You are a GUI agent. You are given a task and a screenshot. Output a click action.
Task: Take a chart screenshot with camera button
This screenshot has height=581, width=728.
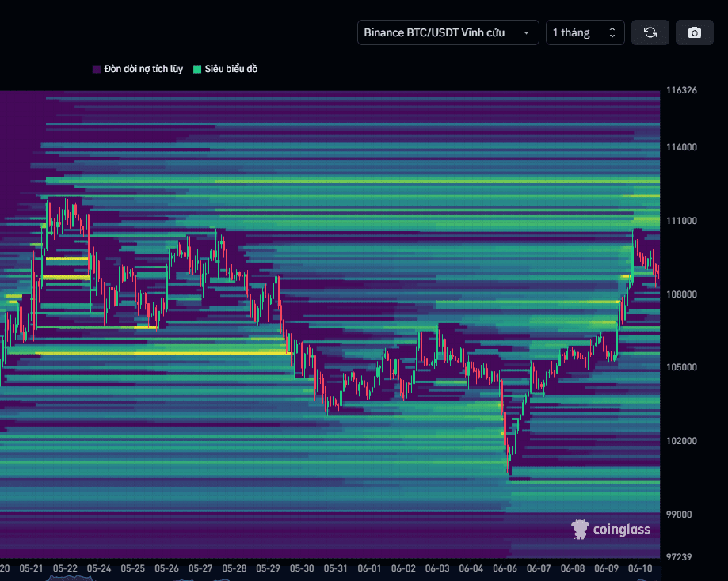pos(694,32)
